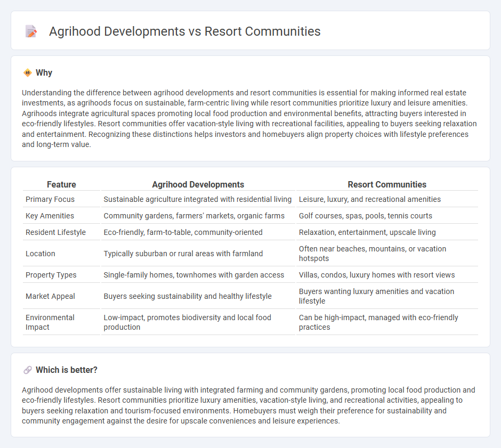Select the 'Location' row label
Viewport: 501px width, 448px height.
(x=41, y=254)
